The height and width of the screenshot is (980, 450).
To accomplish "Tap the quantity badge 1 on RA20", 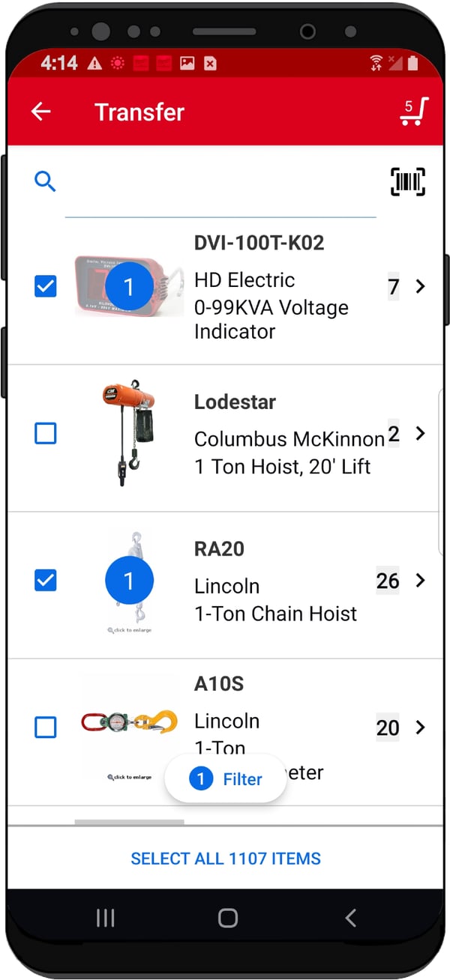I will click(x=129, y=580).
